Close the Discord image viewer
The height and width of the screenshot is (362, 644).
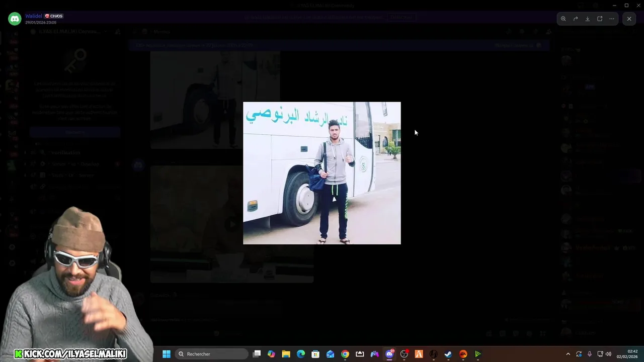(x=629, y=19)
